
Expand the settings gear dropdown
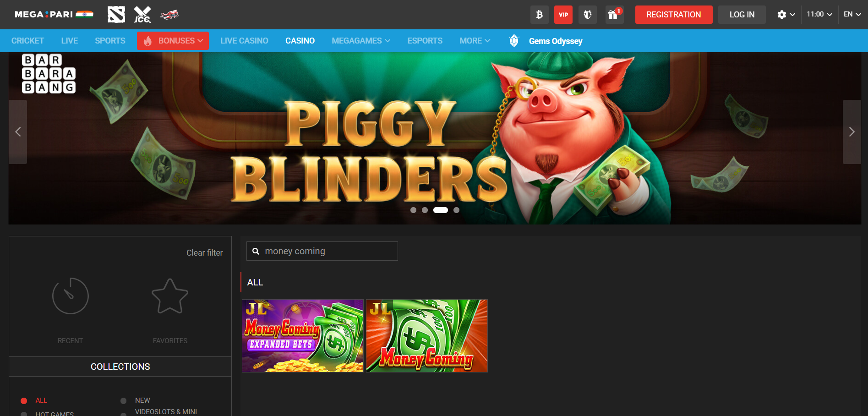pos(786,15)
